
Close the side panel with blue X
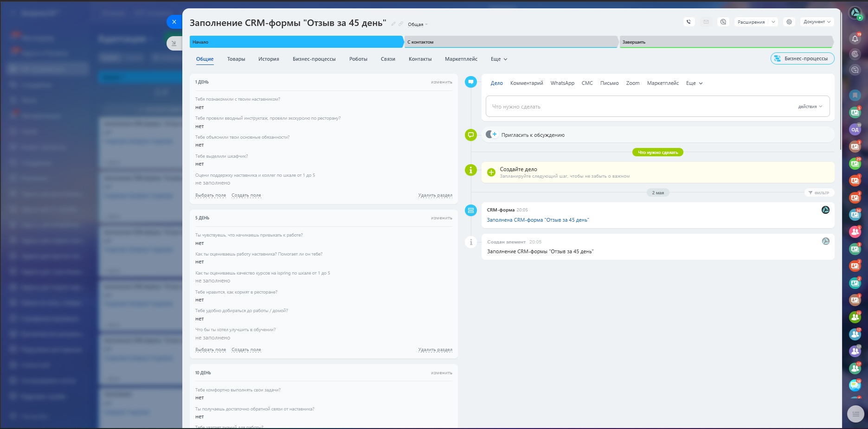click(x=174, y=22)
